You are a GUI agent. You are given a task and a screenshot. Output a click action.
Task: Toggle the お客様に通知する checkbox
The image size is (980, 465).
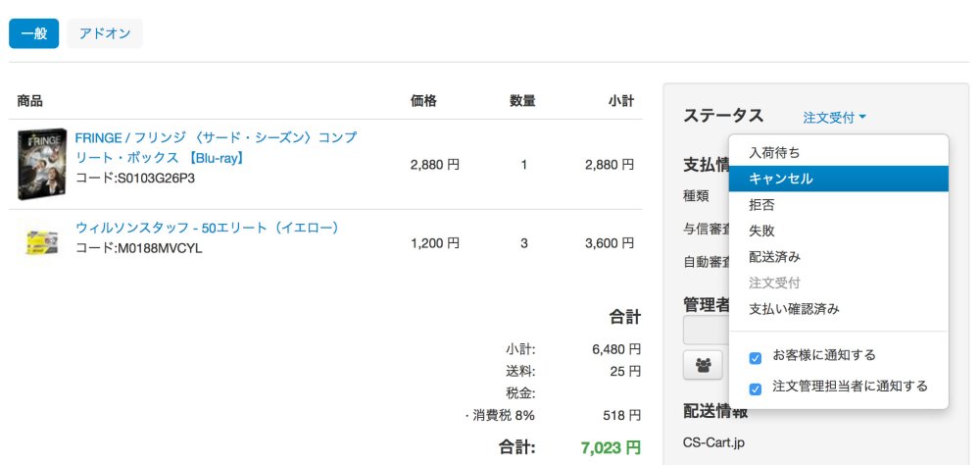click(756, 358)
